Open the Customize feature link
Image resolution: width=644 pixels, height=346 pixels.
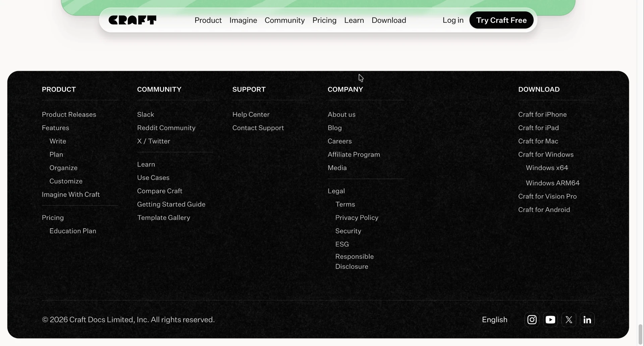[66, 181]
